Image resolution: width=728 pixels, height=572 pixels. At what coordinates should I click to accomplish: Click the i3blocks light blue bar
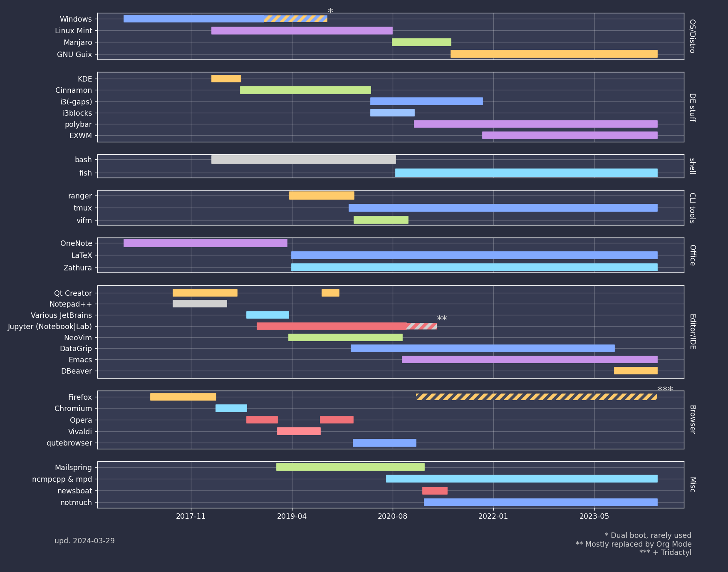[392, 113]
